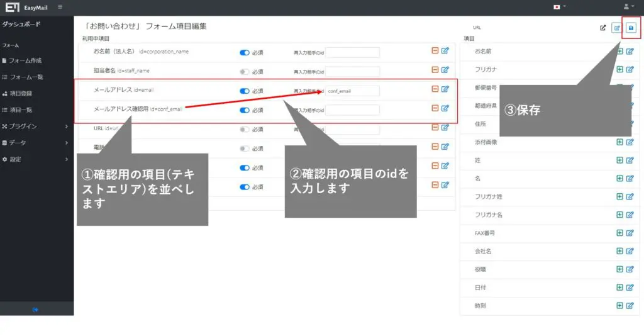644x336 pixels.
Task: Add 姓 item with plus icon
Action: point(619,160)
